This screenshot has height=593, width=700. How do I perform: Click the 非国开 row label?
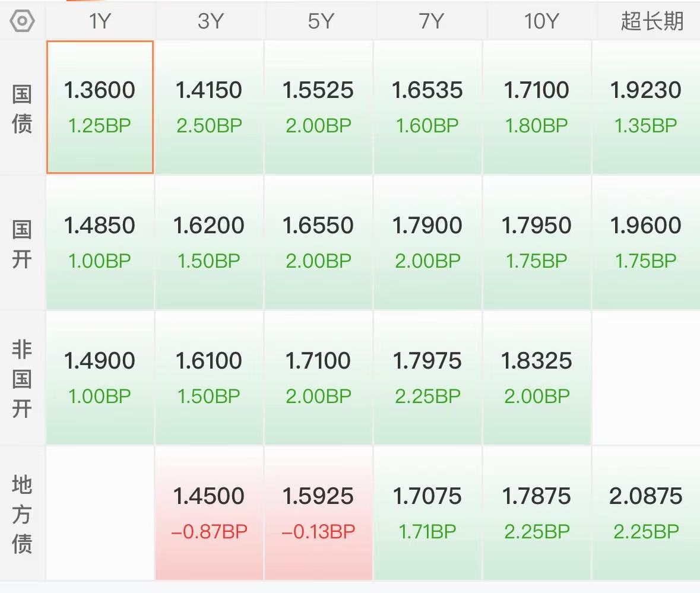(22, 378)
